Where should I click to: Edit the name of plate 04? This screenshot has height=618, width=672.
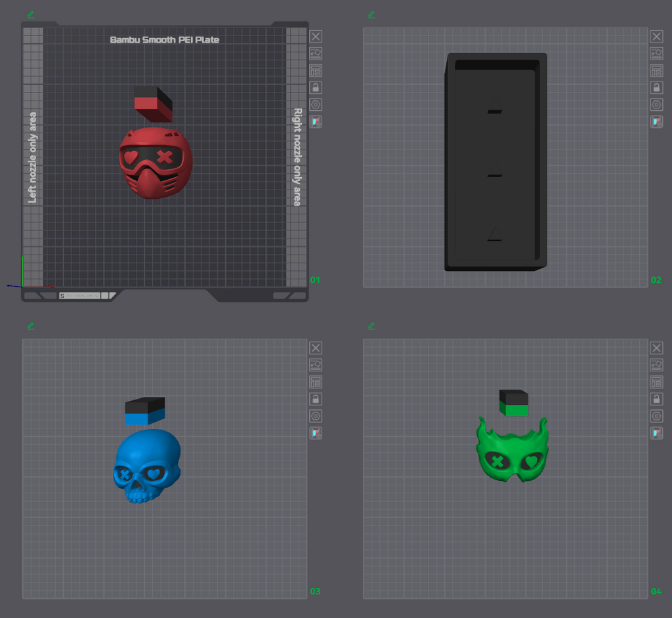(x=371, y=326)
